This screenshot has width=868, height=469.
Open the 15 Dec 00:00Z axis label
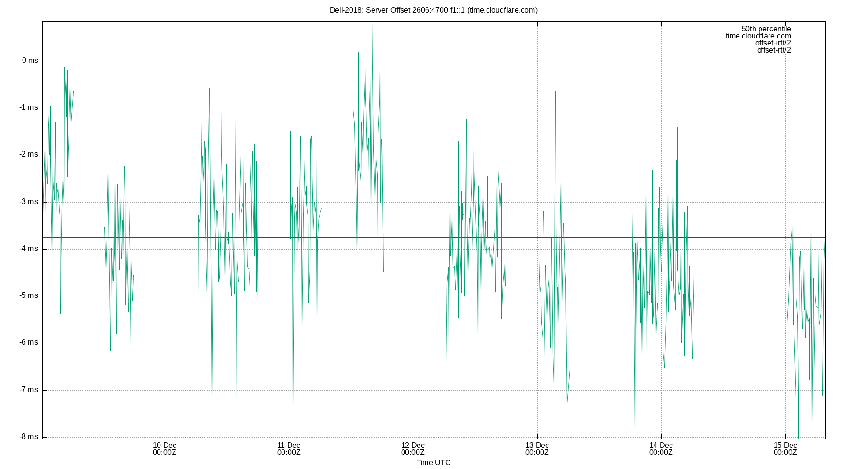point(785,449)
